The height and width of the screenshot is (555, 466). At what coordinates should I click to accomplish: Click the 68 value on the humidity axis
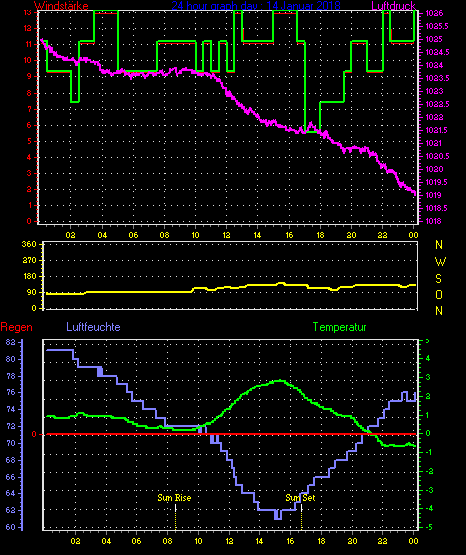pyautogui.click(x=11, y=460)
